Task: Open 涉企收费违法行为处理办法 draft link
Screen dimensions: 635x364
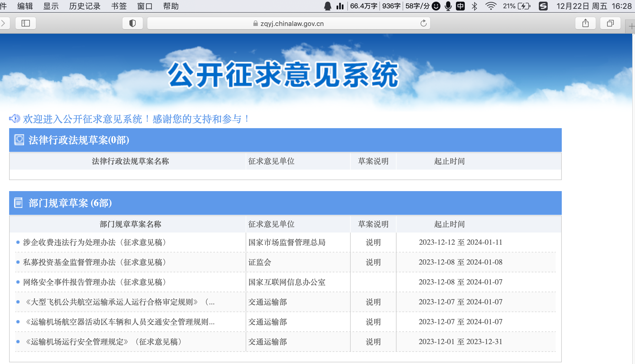Action: point(96,242)
